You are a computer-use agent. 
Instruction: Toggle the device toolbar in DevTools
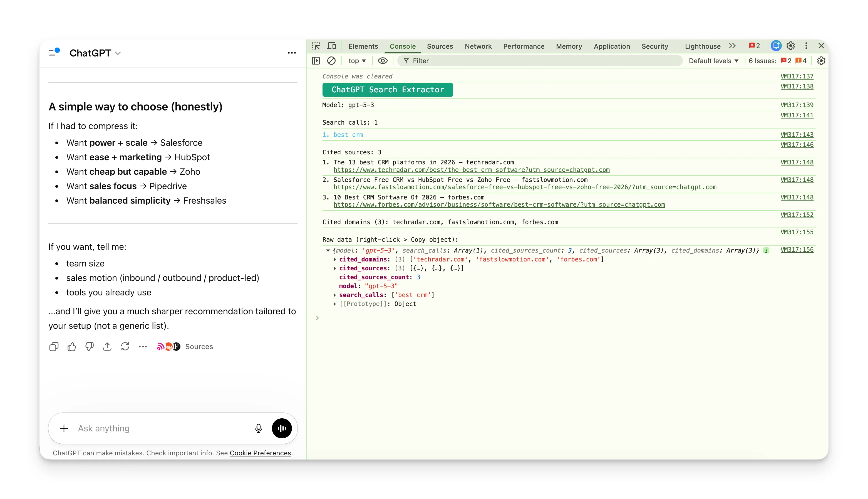click(331, 46)
